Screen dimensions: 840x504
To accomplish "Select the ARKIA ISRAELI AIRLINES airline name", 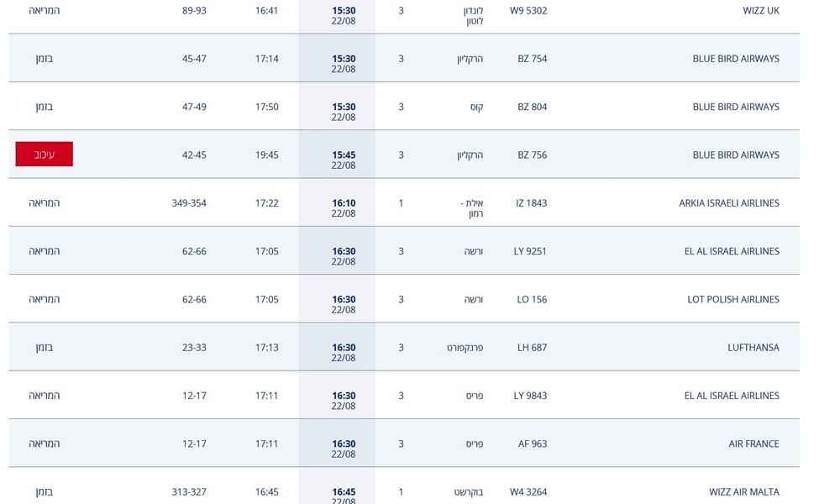I will click(x=728, y=203).
